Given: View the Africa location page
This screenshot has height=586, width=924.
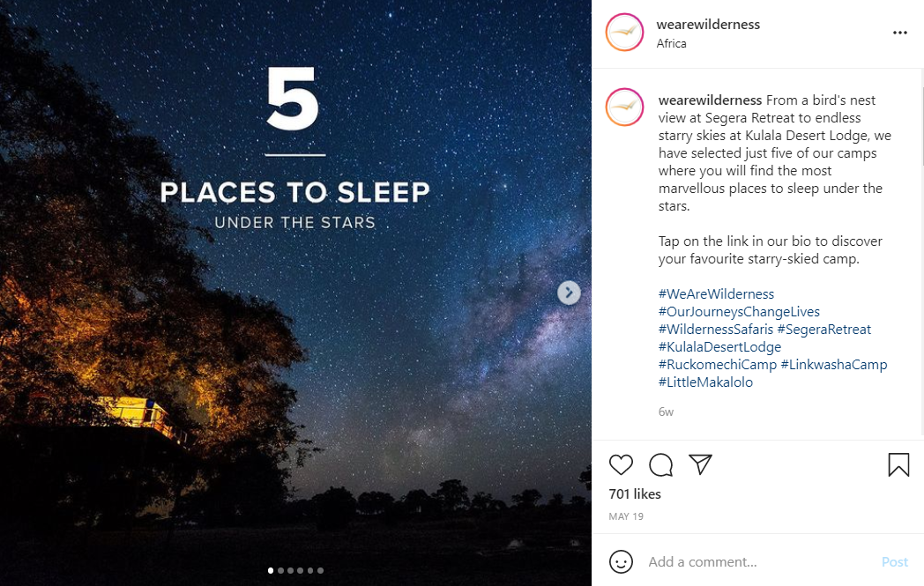Looking at the screenshot, I should pos(671,43).
